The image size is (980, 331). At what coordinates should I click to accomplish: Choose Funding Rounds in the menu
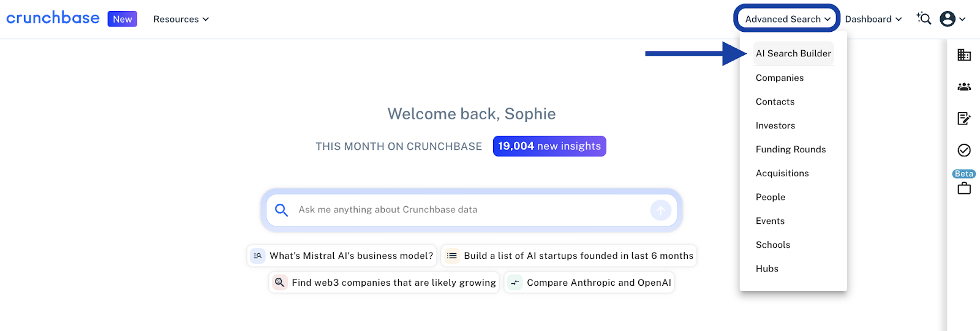pos(791,149)
